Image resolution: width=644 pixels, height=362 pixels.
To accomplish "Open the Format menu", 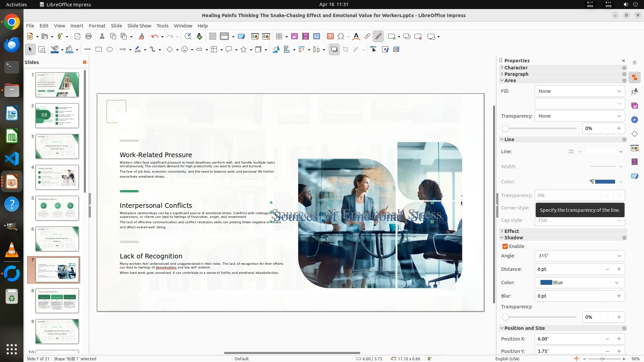I will click(97, 26).
